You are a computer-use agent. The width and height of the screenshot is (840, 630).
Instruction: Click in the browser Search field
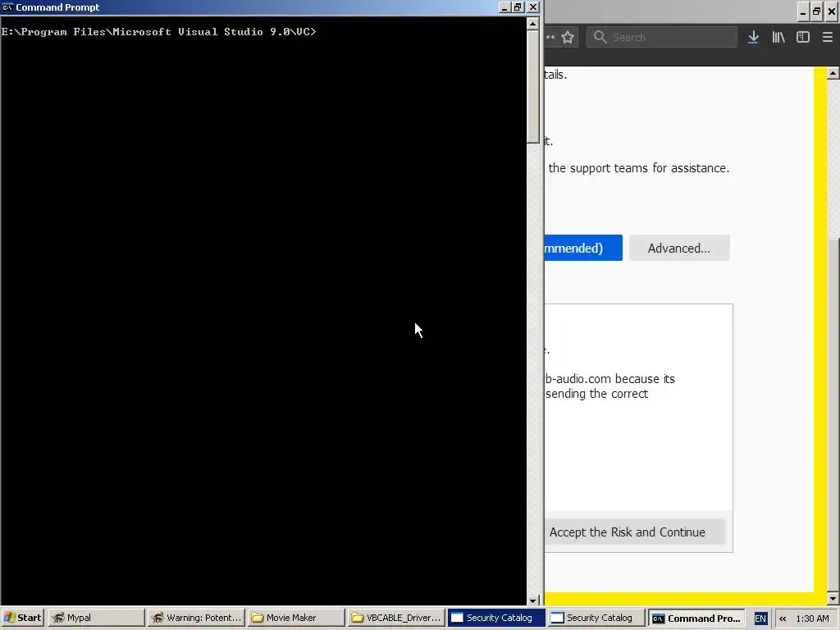(662, 38)
